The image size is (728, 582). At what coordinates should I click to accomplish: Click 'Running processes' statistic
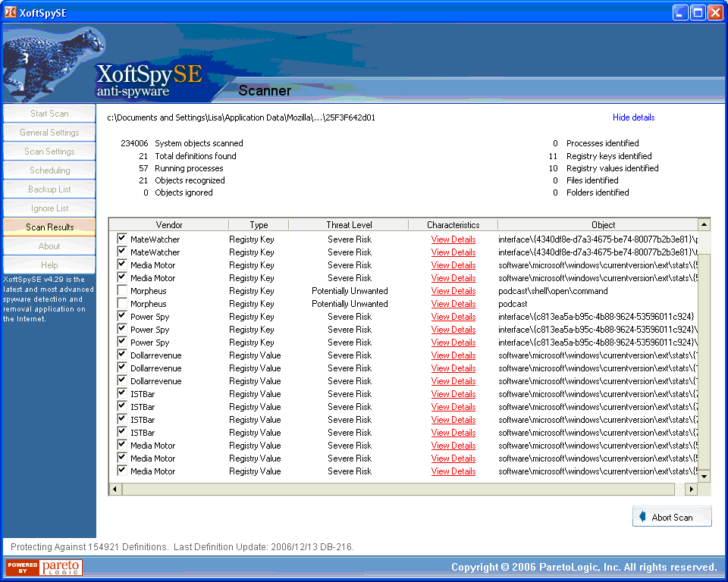click(181, 168)
